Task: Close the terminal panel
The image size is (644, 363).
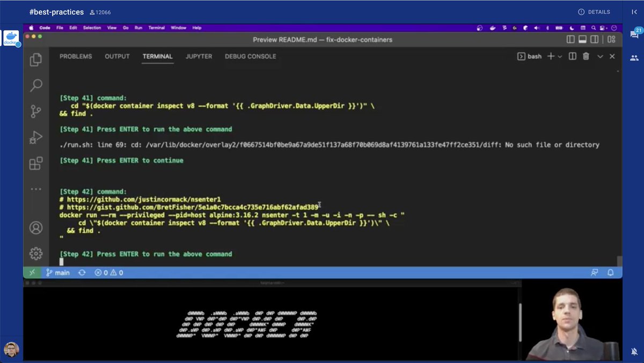Action: coord(612,56)
